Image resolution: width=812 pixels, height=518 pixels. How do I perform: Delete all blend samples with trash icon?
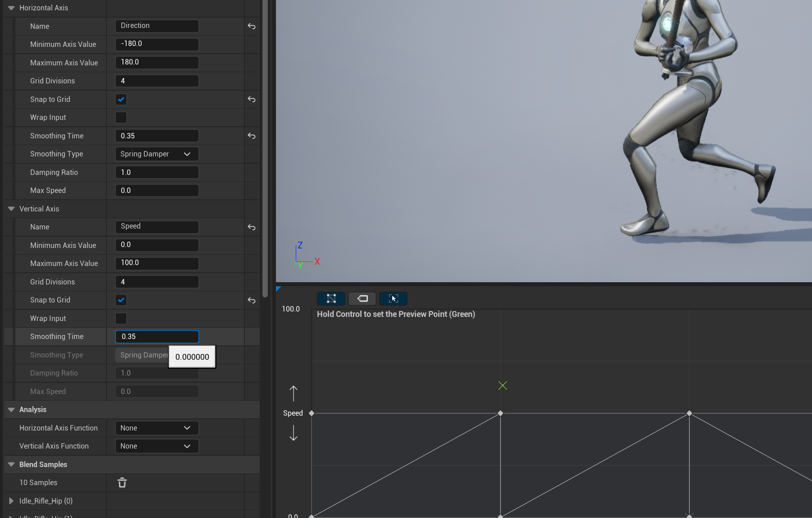[x=122, y=483]
